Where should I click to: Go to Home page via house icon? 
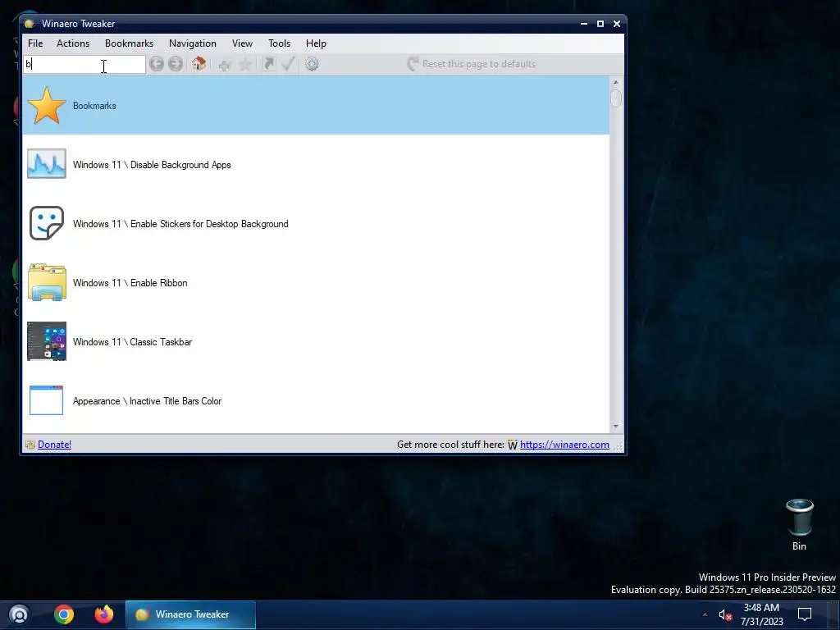click(199, 64)
